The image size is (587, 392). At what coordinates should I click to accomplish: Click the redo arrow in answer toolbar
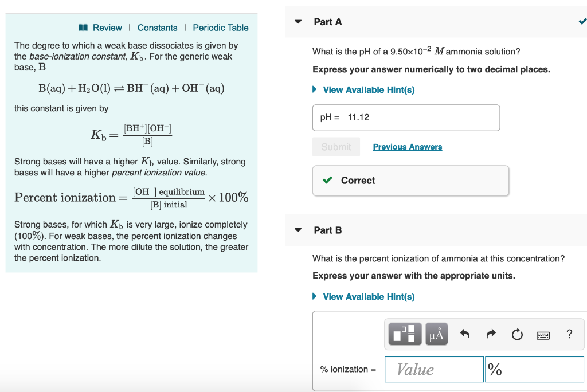point(491,334)
